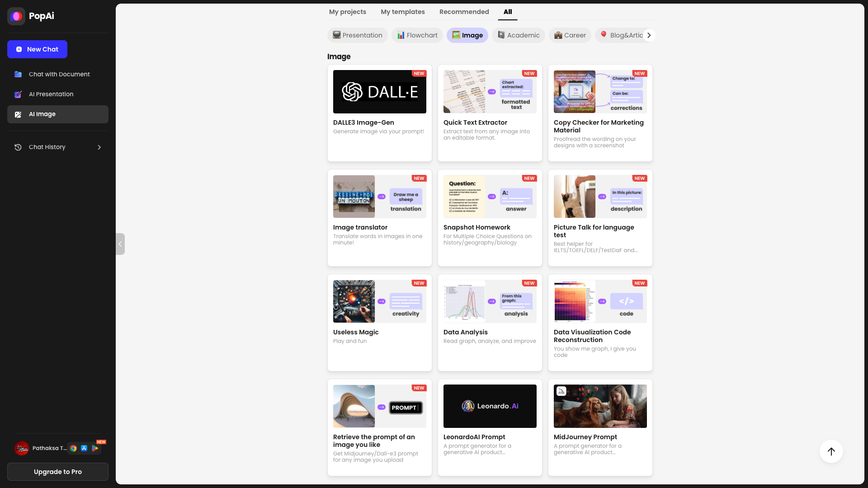868x488 pixels.
Task: Click the Chrome extension icon
Action: point(73,448)
